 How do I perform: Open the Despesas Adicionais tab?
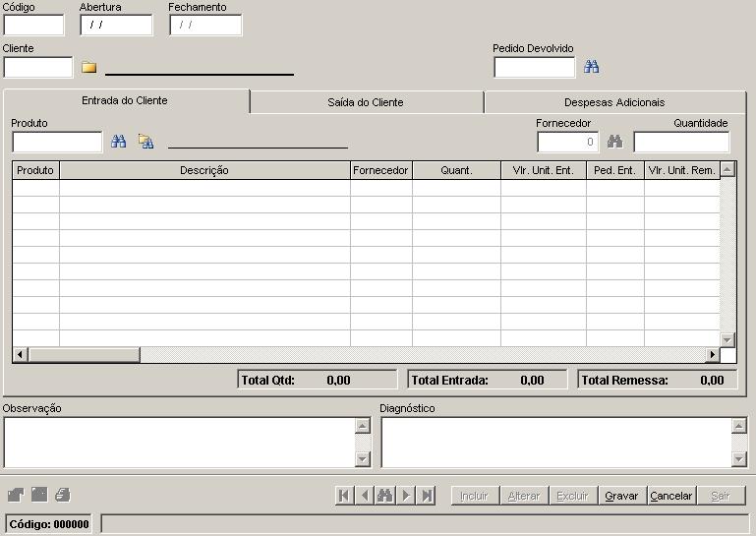click(x=614, y=102)
